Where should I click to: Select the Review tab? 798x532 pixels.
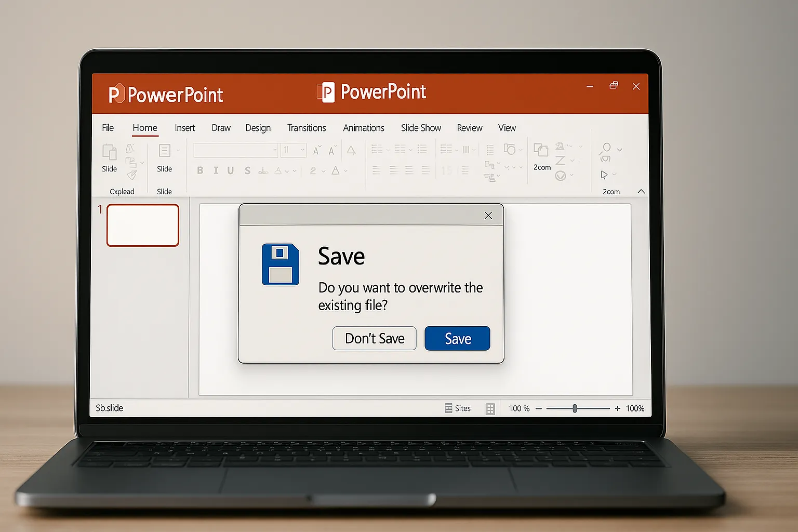tap(470, 128)
